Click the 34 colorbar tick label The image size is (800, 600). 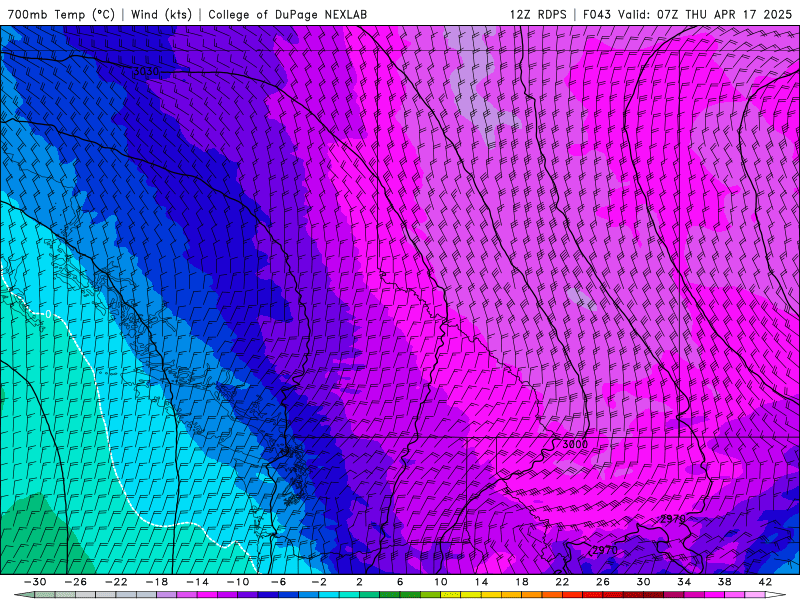[x=684, y=582]
